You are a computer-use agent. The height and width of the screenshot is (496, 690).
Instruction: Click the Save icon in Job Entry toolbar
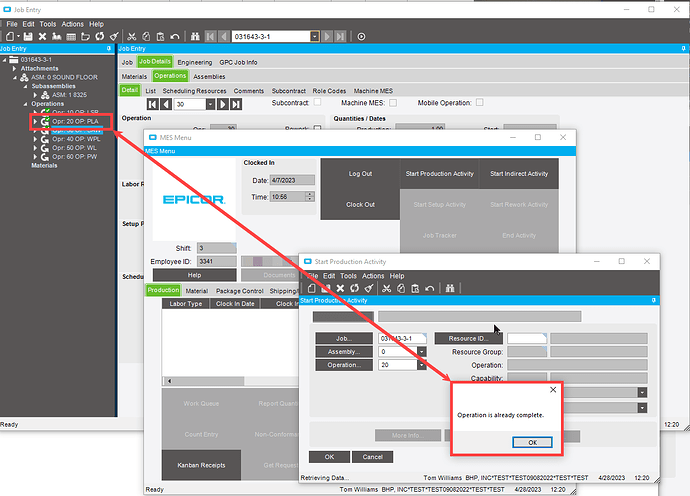point(28,37)
